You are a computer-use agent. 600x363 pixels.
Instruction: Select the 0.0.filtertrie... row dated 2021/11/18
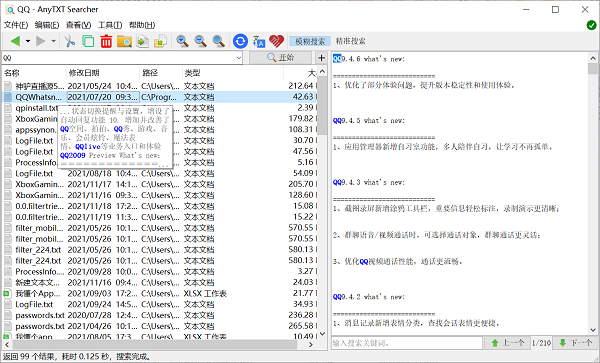[160, 206]
